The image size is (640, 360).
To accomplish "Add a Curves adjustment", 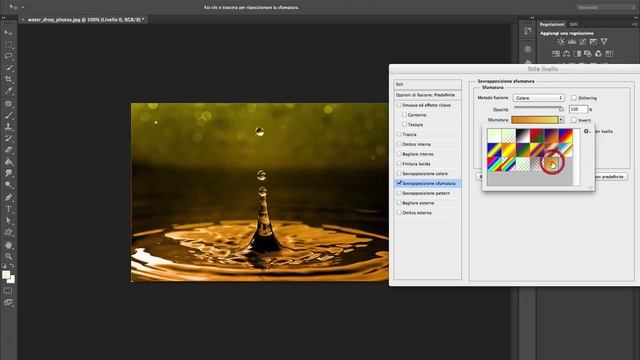I will pos(582,42).
